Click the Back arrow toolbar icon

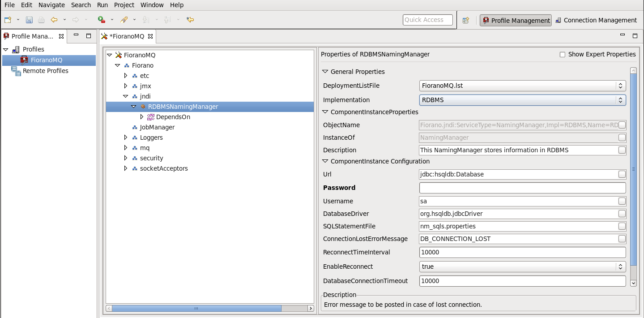point(54,20)
